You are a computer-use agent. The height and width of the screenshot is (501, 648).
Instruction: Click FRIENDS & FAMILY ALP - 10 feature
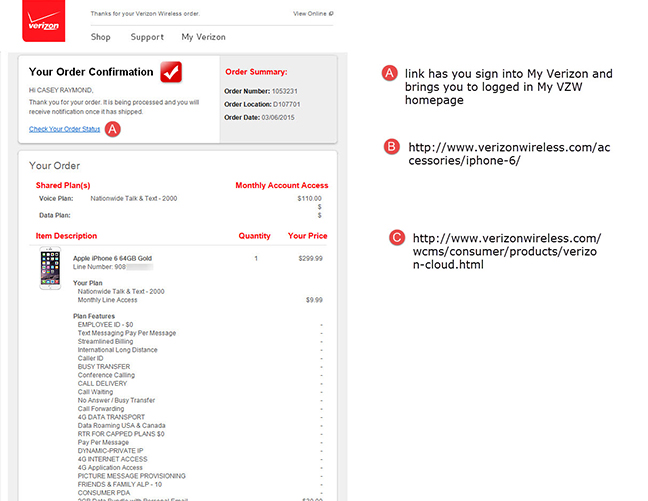[120, 484]
